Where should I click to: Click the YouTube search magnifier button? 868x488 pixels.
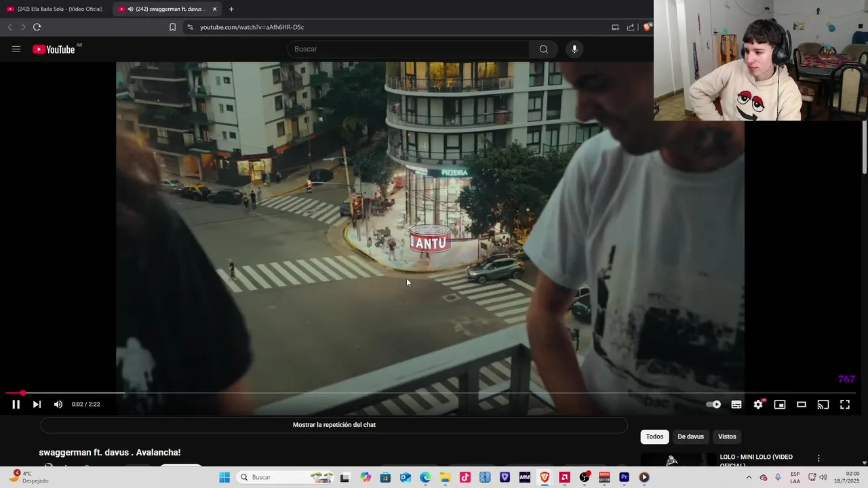(x=543, y=49)
